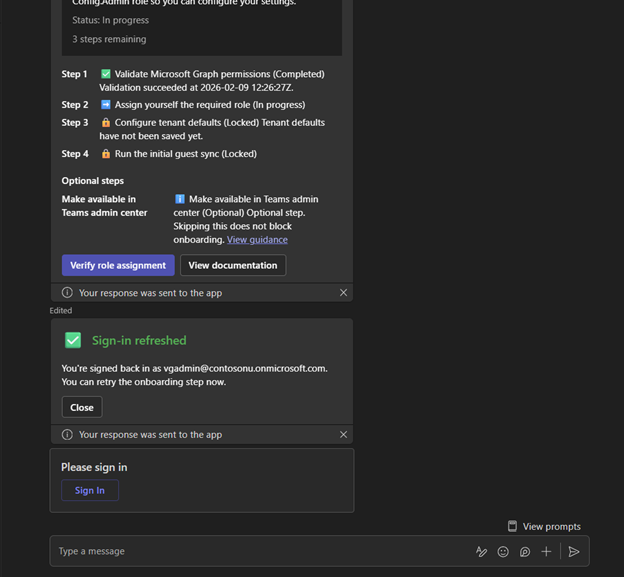This screenshot has height=577, width=624.
Task: Open View prompts
Action: tap(544, 526)
